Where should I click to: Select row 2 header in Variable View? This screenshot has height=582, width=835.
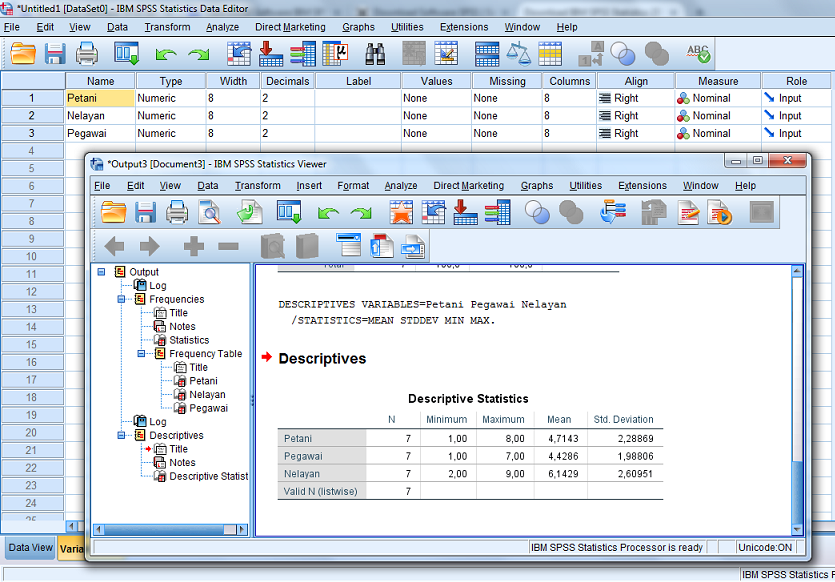(32, 116)
